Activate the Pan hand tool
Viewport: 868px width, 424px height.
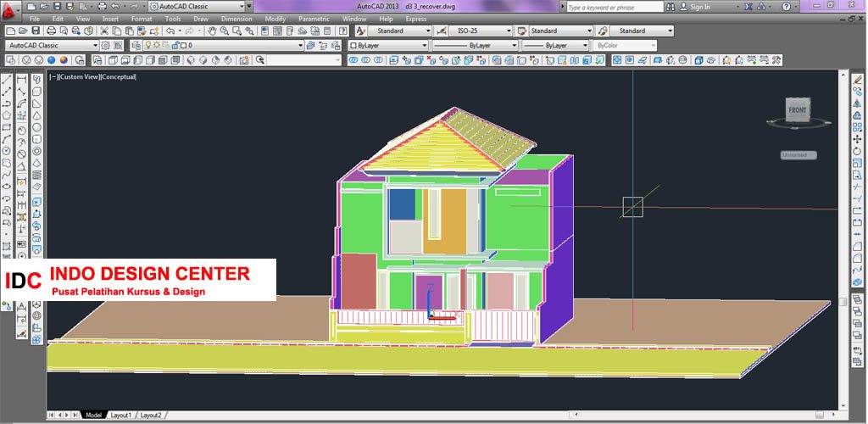click(x=212, y=31)
